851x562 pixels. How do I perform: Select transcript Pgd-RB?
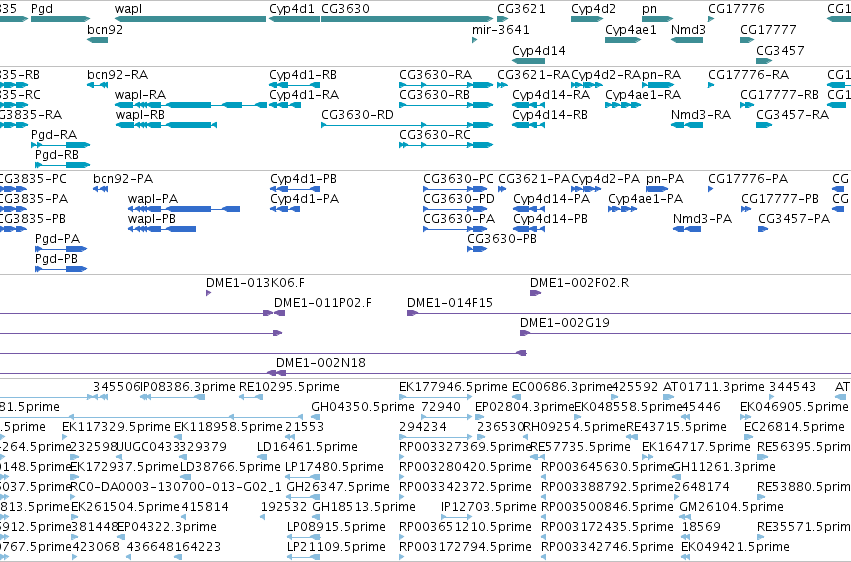56,155
